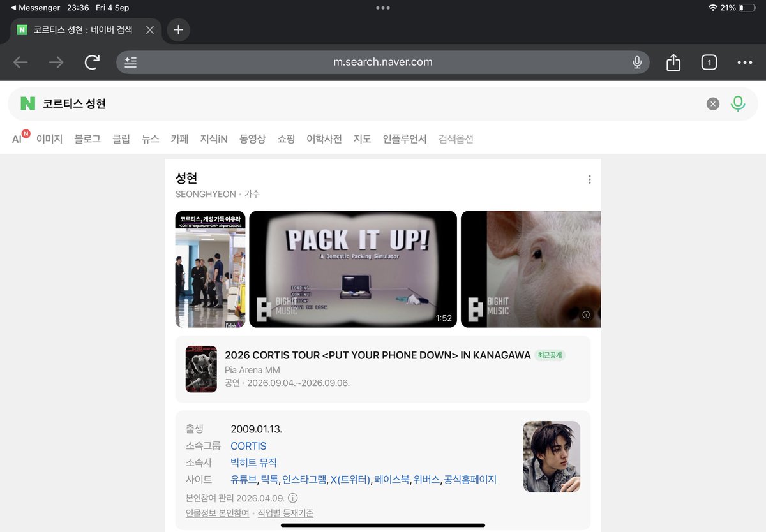Screen dimensions: 766x532
Task: Switch to 어학사전 tab
Action: [x=324, y=138]
